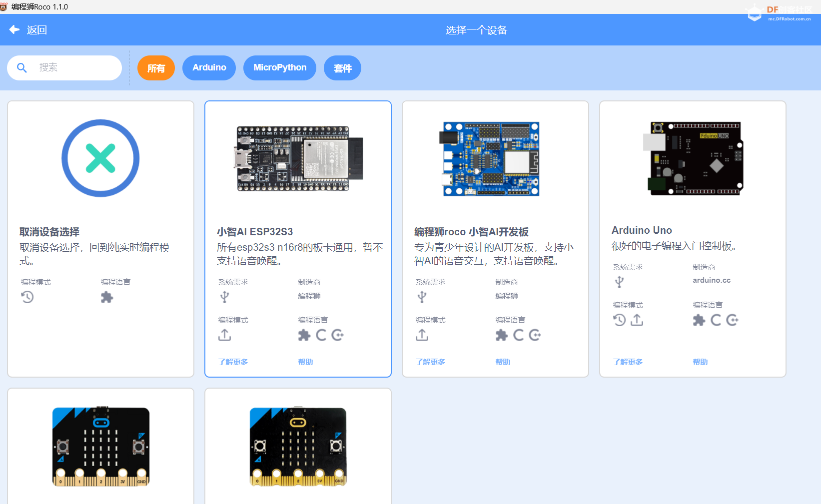Click the 编程狮Roco app icon in title bar
This screenshot has width=821, height=504.
click(3, 6)
